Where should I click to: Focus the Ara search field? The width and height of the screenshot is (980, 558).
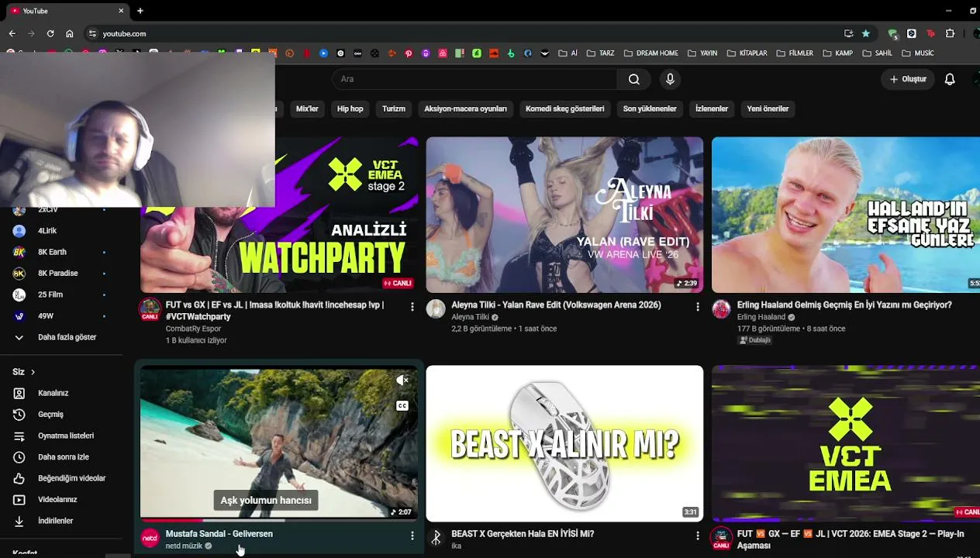point(474,79)
